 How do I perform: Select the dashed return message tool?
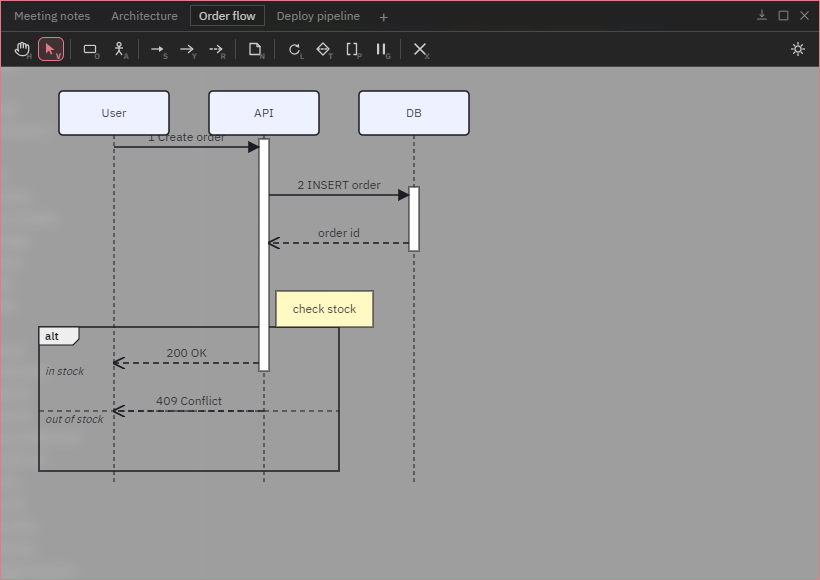tap(217, 49)
